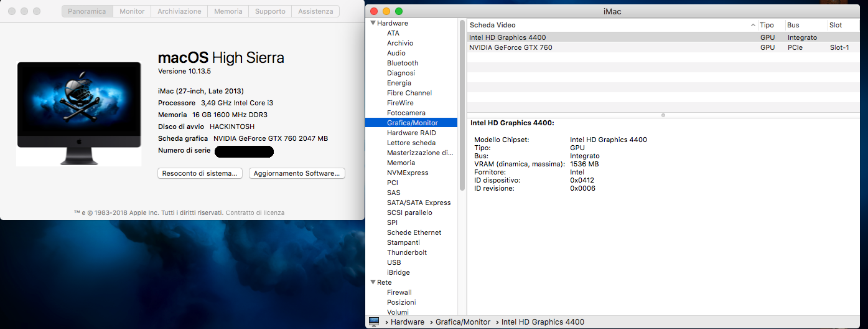Click the Scheda Video column header
This screenshot has width=868, height=329.
(612, 25)
